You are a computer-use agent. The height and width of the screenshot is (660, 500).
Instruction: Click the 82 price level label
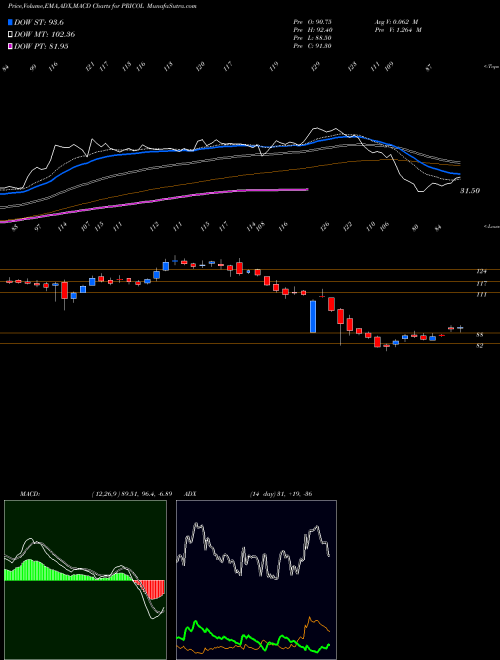click(x=480, y=346)
